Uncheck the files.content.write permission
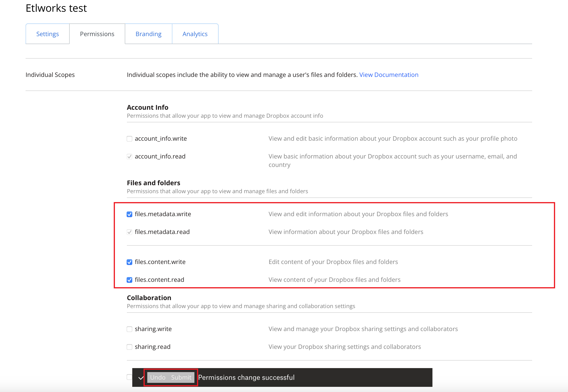 pyautogui.click(x=129, y=262)
